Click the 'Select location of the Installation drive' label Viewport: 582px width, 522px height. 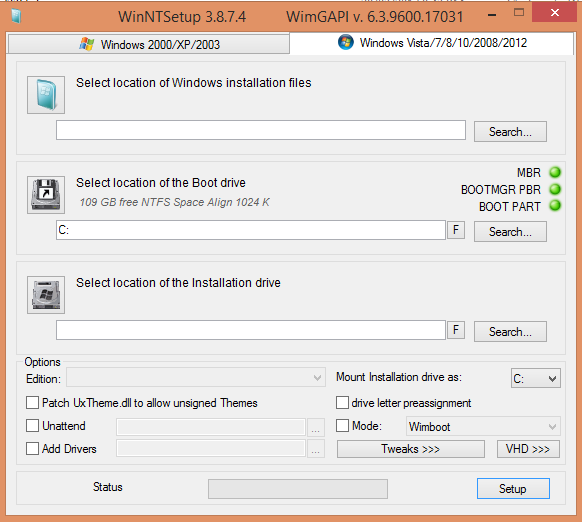[x=178, y=283]
